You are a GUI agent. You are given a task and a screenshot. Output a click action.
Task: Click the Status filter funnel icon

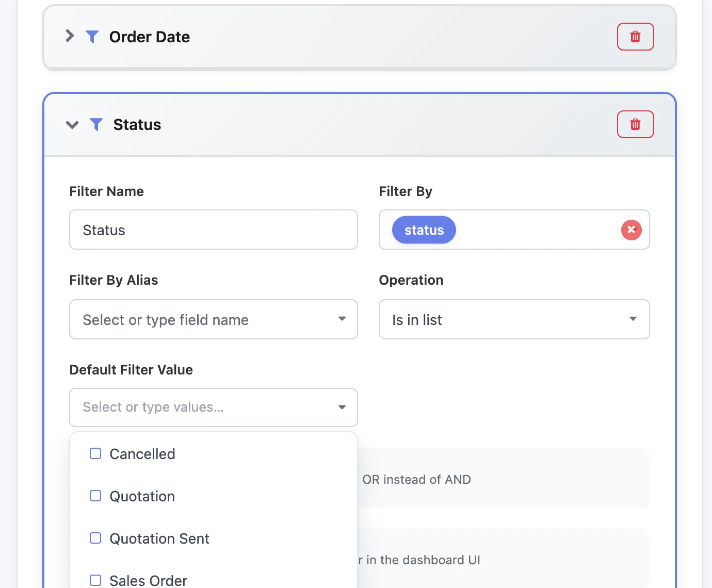tap(96, 124)
